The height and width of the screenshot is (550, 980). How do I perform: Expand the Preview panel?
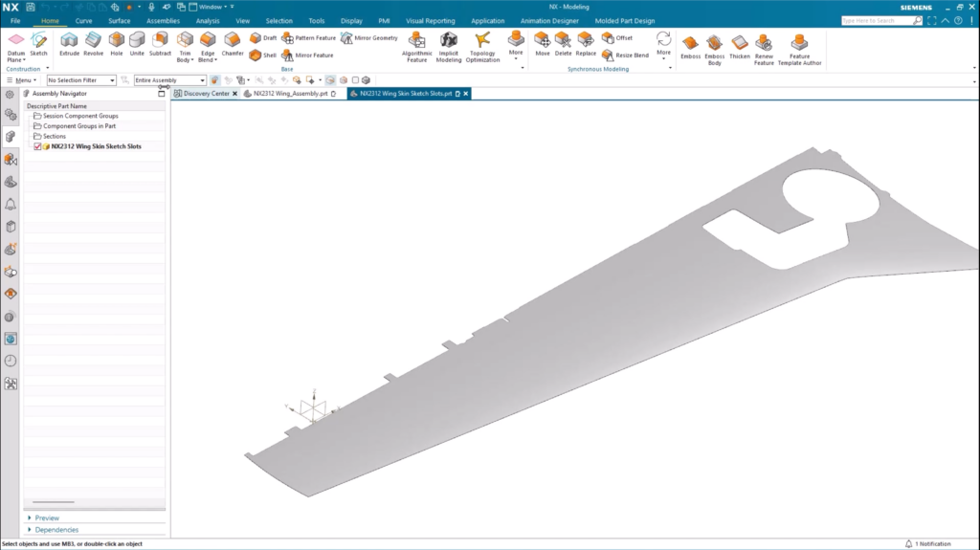coord(46,517)
